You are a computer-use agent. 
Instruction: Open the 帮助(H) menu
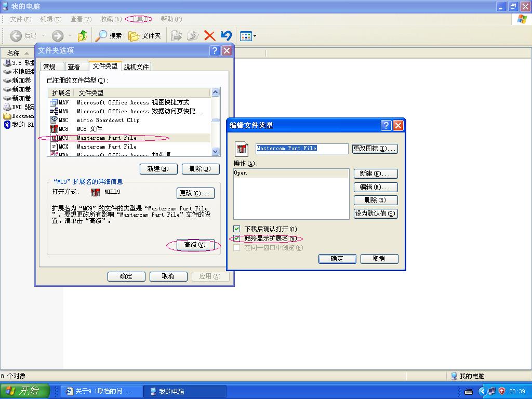[x=171, y=19]
